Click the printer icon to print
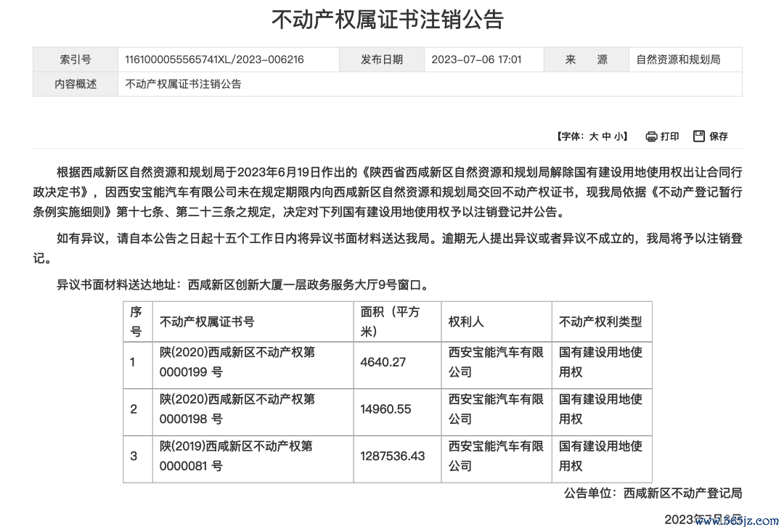This screenshot has width=784, height=532. (x=651, y=136)
